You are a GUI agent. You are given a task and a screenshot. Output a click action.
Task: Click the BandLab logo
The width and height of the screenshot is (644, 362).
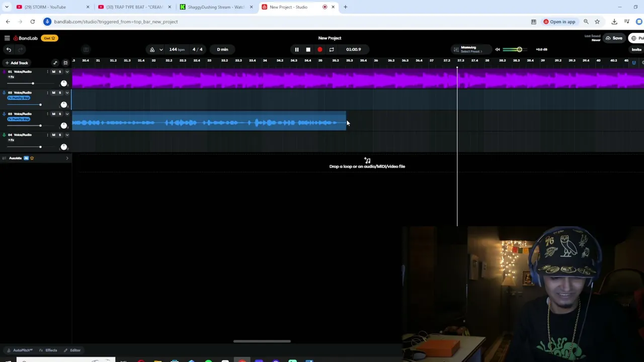pos(26,38)
